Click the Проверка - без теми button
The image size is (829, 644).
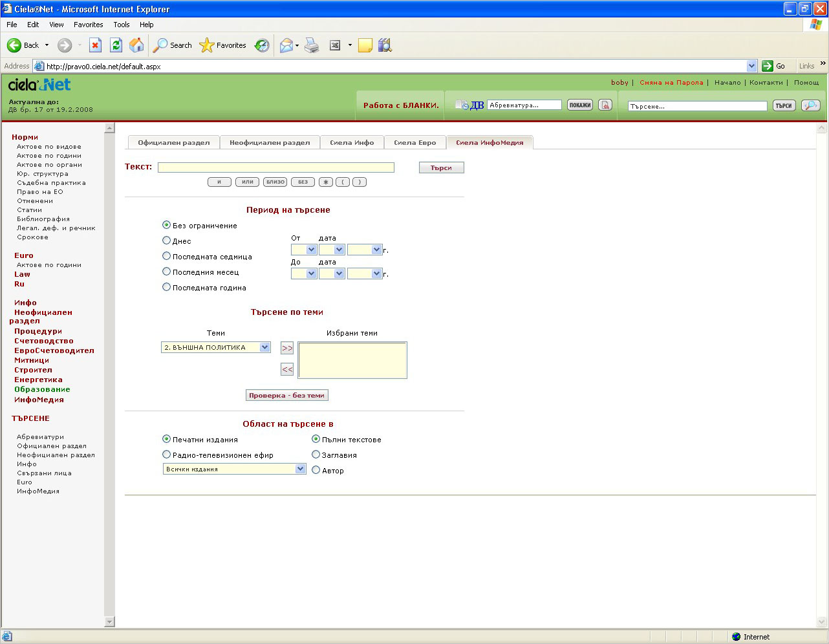click(x=287, y=395)
